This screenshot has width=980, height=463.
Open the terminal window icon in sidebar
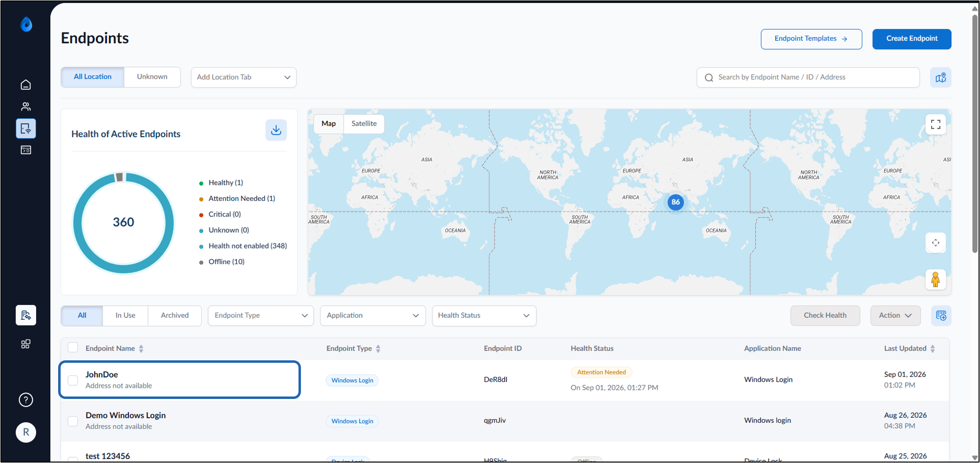point(26,150)
